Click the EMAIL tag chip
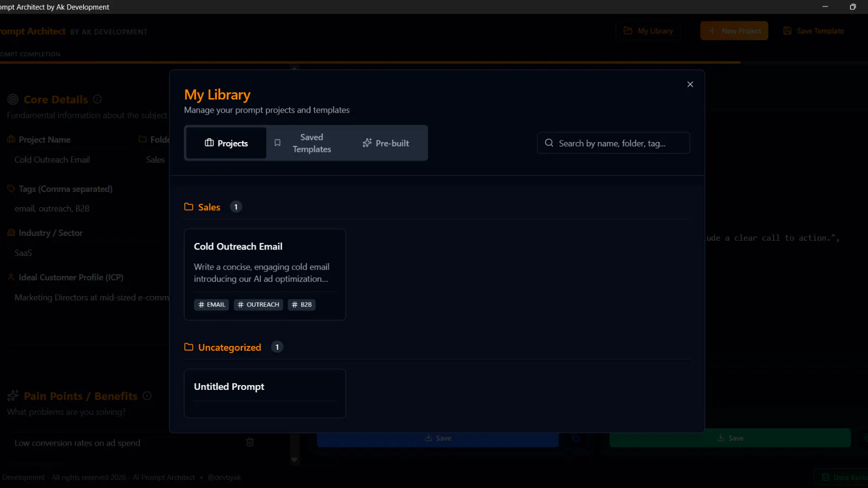The height and width of the screenshot is (488, 868). pyautogui.click(x=212, y=305)
